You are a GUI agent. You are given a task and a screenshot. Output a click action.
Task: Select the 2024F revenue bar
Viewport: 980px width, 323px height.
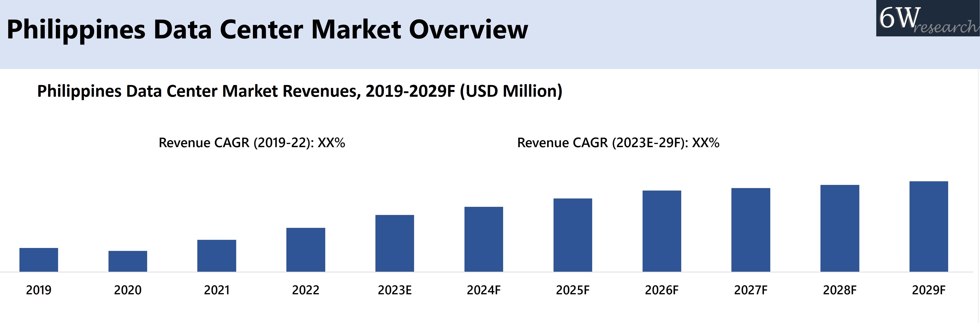coord(484,239)
